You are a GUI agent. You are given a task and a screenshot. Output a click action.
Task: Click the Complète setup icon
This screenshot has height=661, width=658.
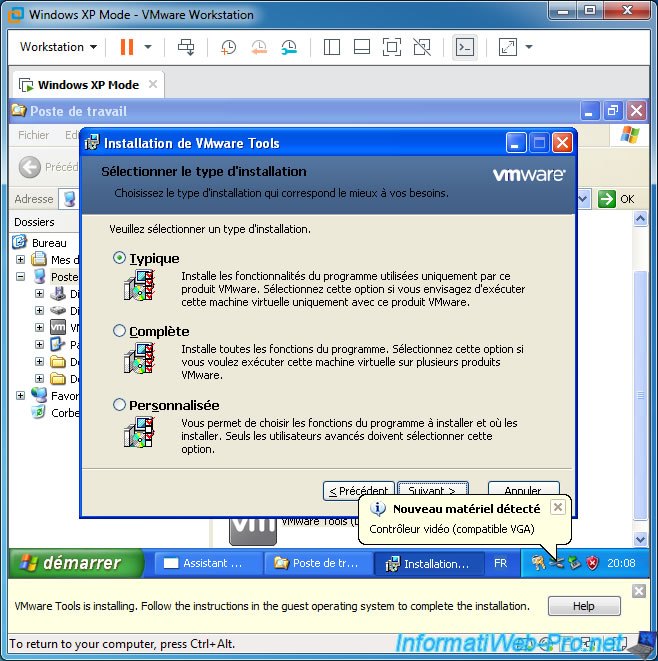point(140,358)
